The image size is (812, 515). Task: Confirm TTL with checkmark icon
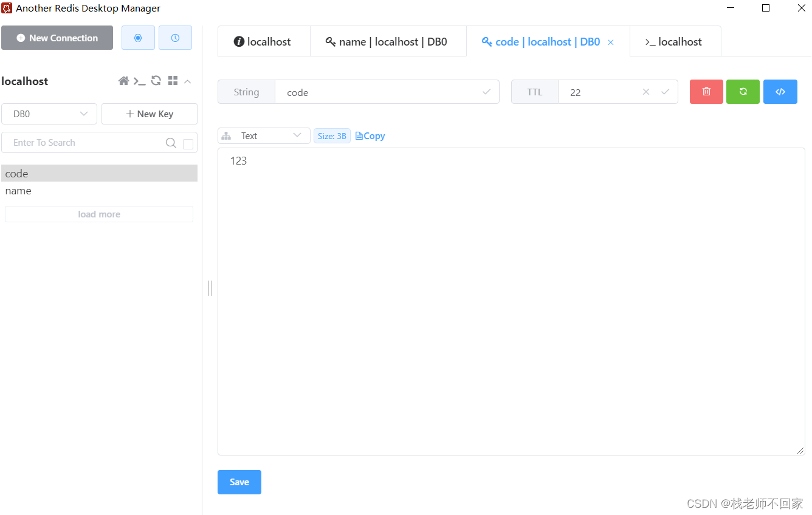click(665, 92)
